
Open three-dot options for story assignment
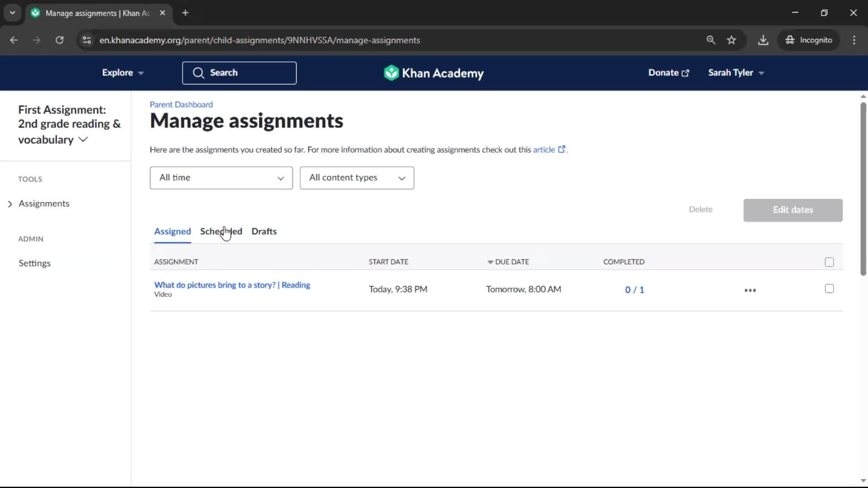750,290
